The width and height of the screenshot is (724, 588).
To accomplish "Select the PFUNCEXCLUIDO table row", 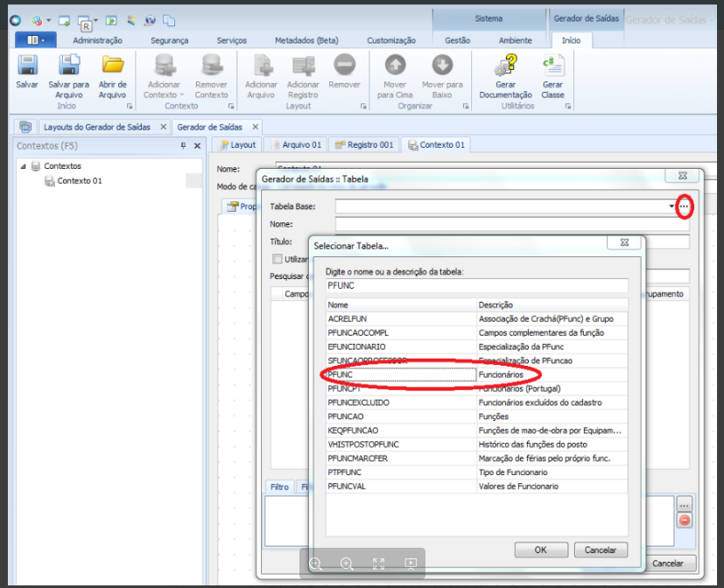I will tap(476, 402).
